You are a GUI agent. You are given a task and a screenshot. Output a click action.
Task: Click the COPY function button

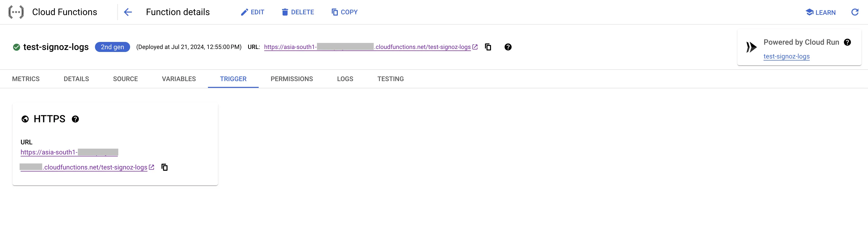344,12
